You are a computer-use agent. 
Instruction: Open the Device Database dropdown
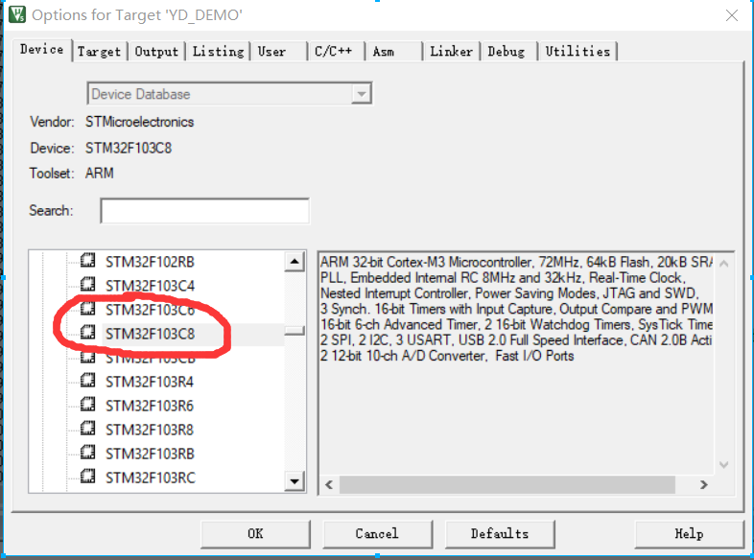click(x=361, y=94)
